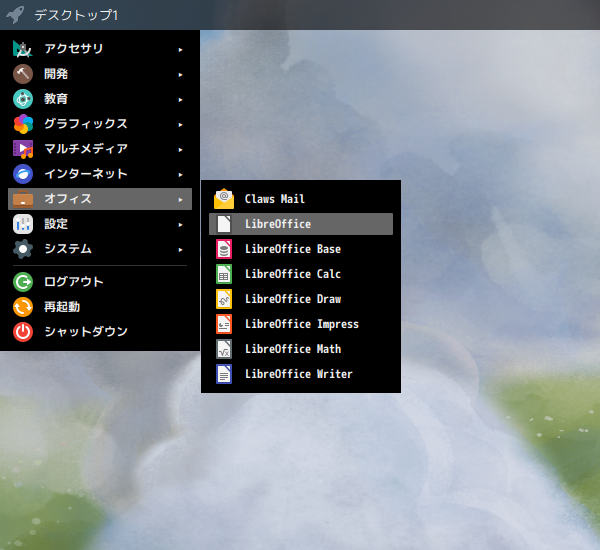Click the 設定 mixer sliders icon

click(23, 224)
